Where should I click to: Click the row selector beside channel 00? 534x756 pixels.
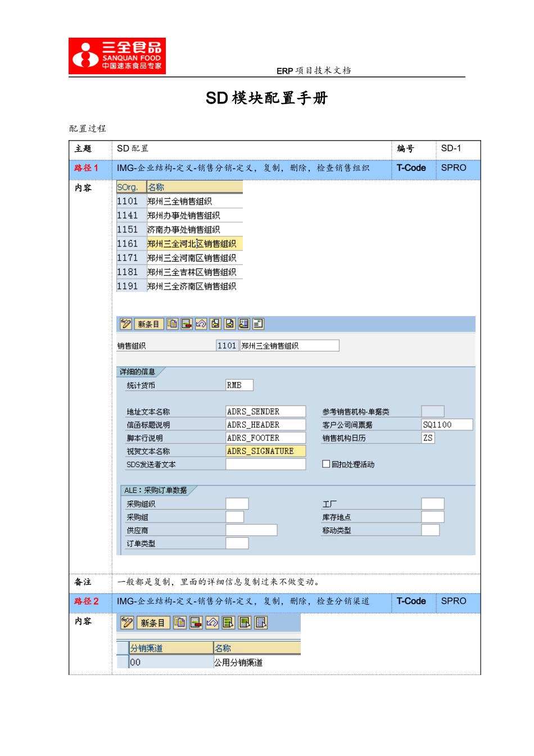point(123,662)
